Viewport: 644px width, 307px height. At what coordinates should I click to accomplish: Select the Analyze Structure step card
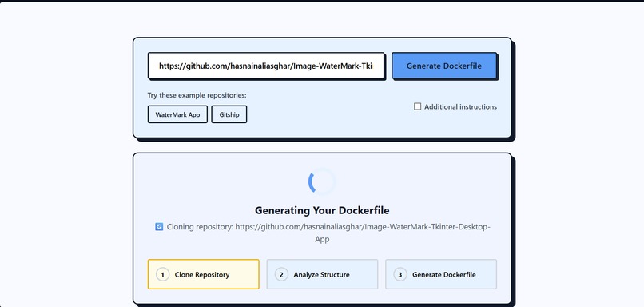322,274
